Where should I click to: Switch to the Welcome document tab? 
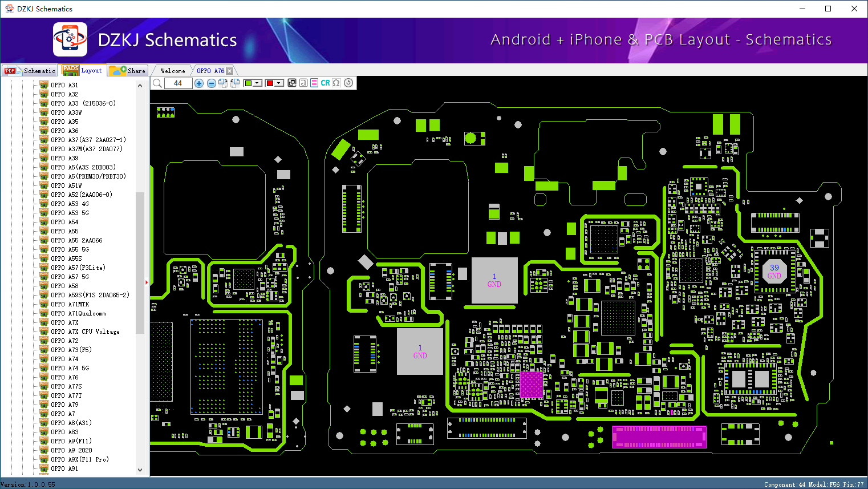click(x=173, y=71)
